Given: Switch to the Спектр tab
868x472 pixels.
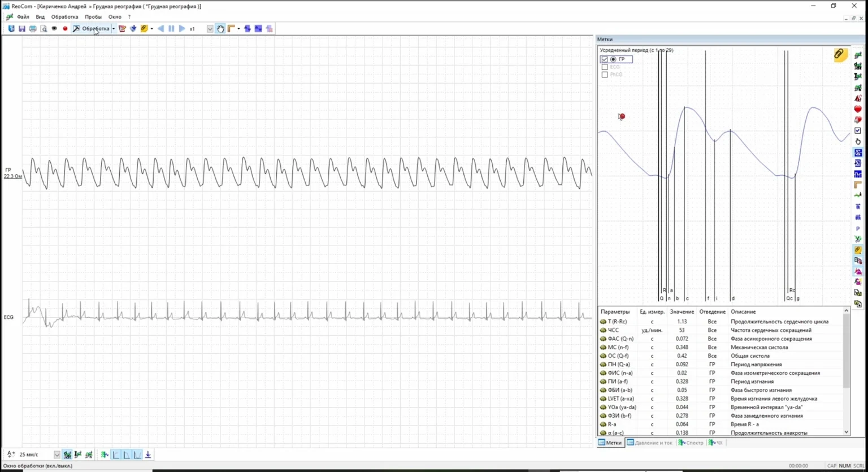Looking at the screenshot, I should [x=691, y=443].
